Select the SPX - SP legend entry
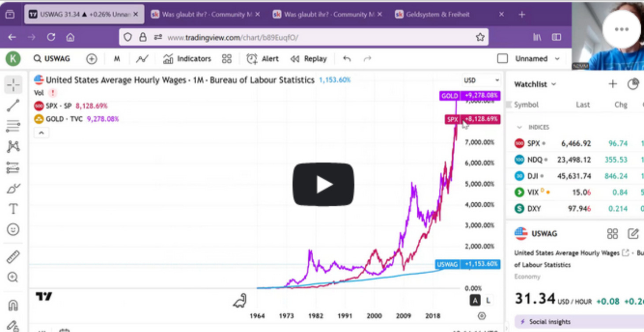 coord(71,106)
